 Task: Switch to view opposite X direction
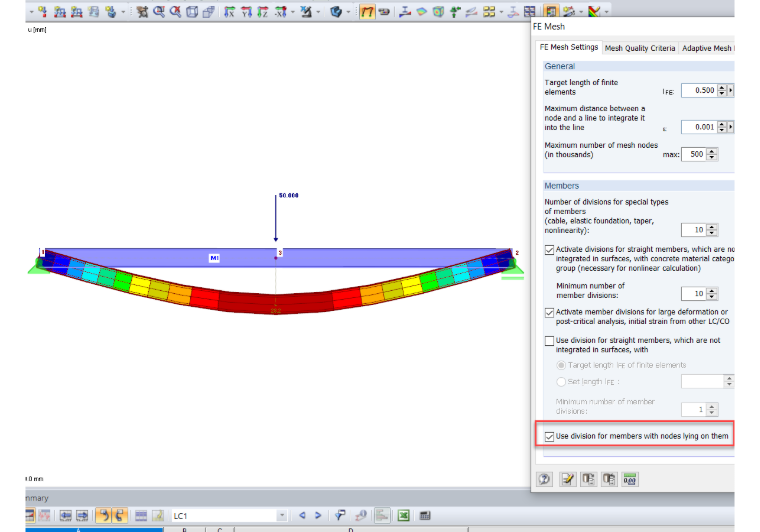(281, 11)
